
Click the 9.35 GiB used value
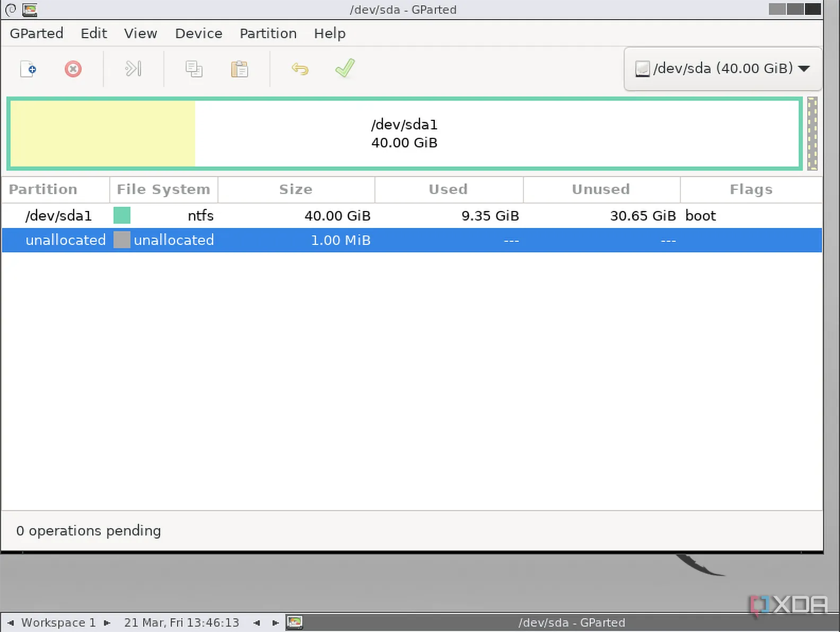(x=490, y=216)
